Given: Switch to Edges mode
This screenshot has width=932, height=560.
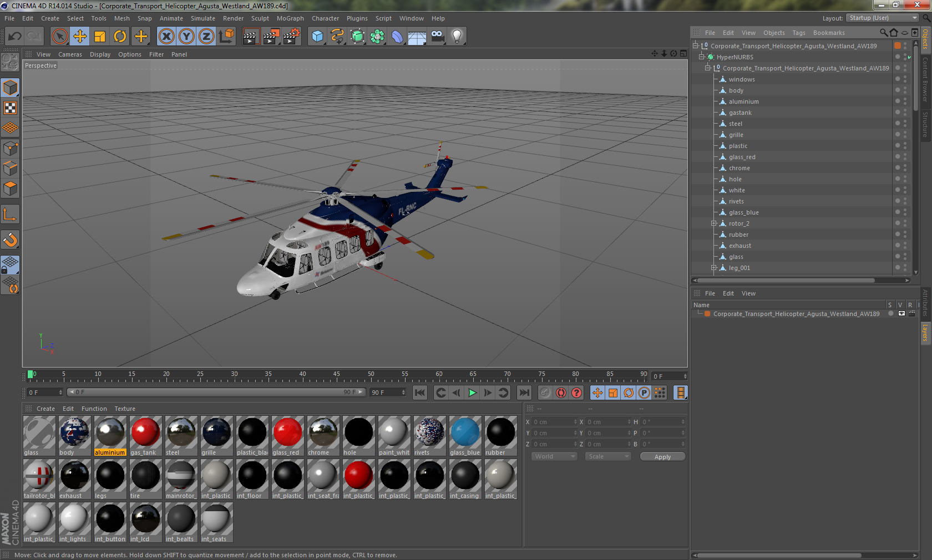Looking at the screenshot, I should click(10, 169).
